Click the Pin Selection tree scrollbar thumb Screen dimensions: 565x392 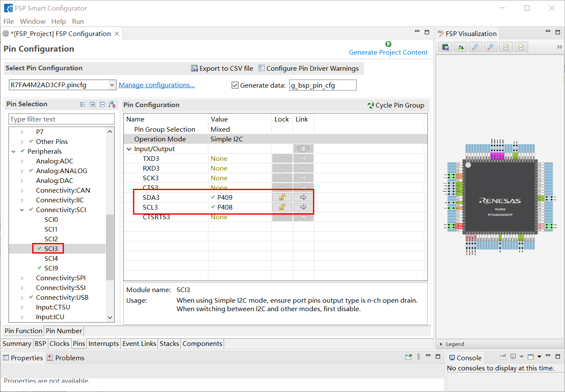[110, 247]
